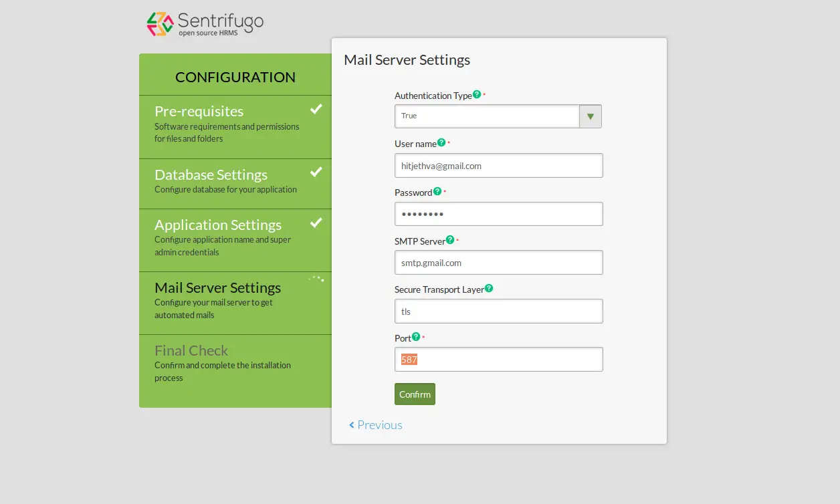Screen dimensions: 840x504
Task: Focus the SMTP Server input field
Action: pyautogui.click(x=499, y=263)
